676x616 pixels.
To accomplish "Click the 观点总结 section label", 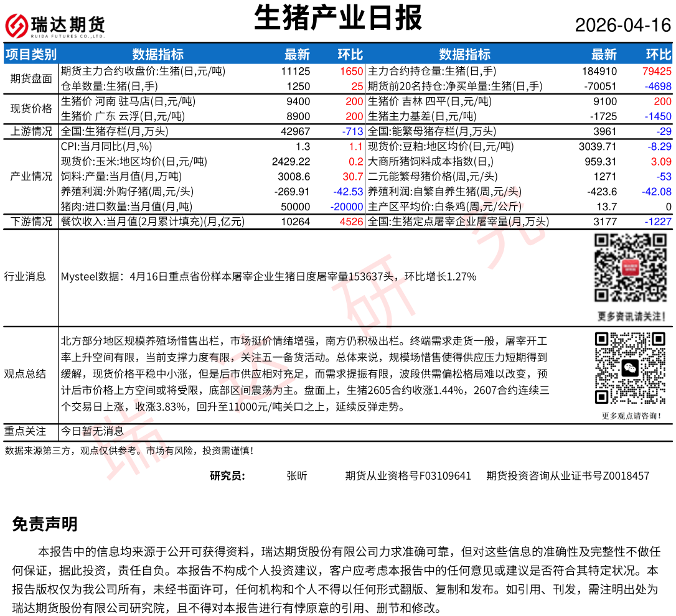I will click(x=25, y=373).
